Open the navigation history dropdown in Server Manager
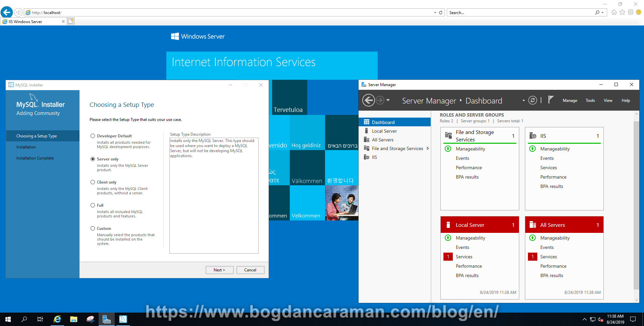Screen dimensions: 644x326 [x=388, y=100]
